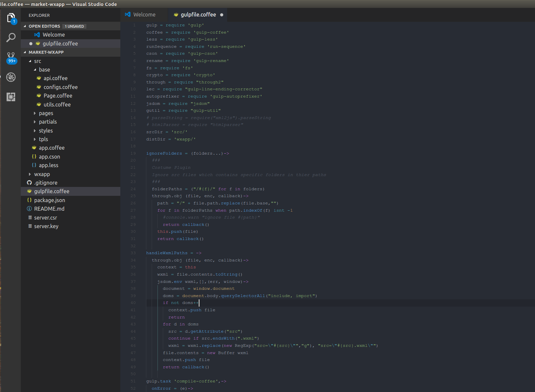This screenshot has height=392, width=535.
Task: Open the Search sidebar icon
Action: 11,38
